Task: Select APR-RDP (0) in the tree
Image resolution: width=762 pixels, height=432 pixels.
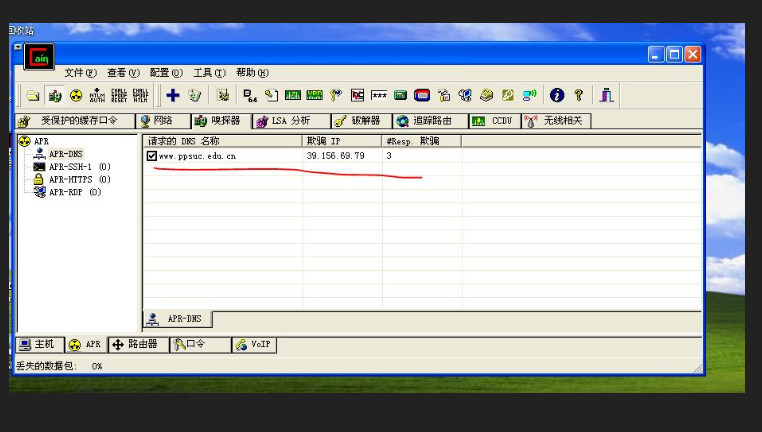Action: click(75, 192)
